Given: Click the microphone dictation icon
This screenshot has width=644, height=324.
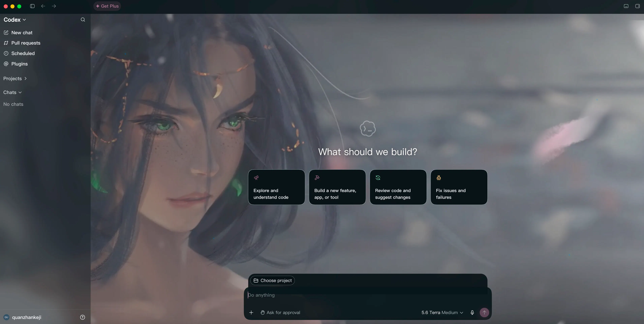Looking at the screenshot, I should [x=472, y=313].
